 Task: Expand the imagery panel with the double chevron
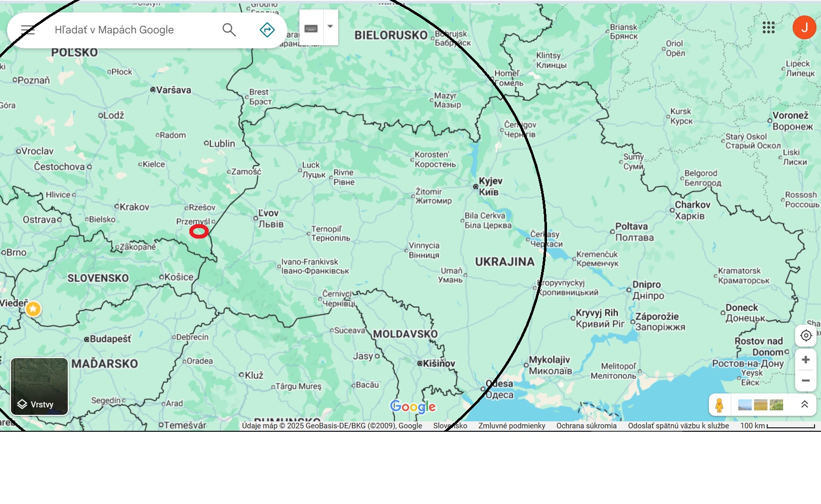click(x=804, y=404)
